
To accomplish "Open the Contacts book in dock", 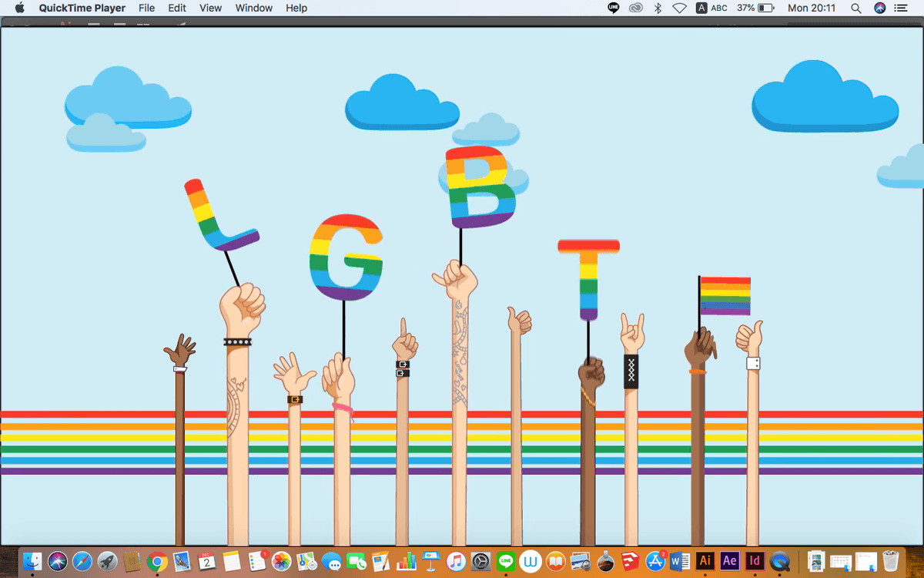I will pos(132,561).
